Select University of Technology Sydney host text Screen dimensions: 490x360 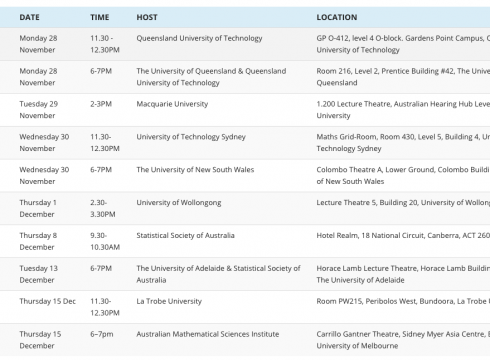(191, 137)
